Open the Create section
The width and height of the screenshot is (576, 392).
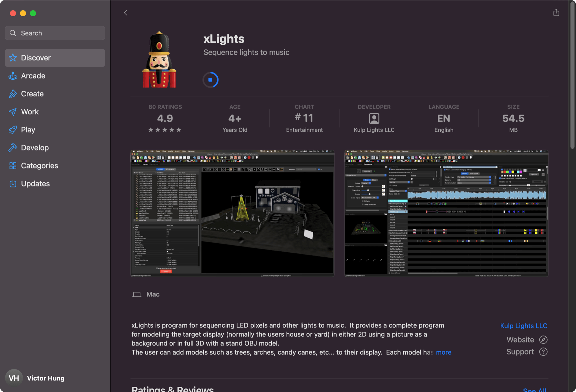(x=55, y=94)
